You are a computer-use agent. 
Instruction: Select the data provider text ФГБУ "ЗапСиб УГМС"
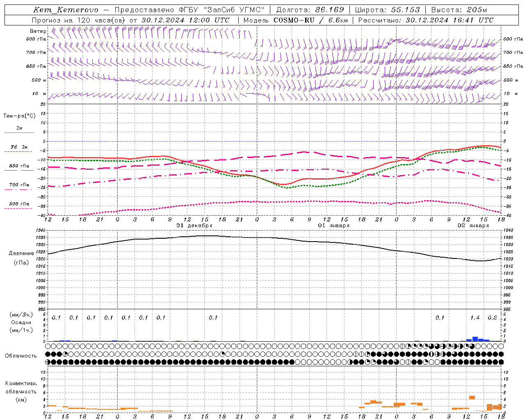pos(222,10)
